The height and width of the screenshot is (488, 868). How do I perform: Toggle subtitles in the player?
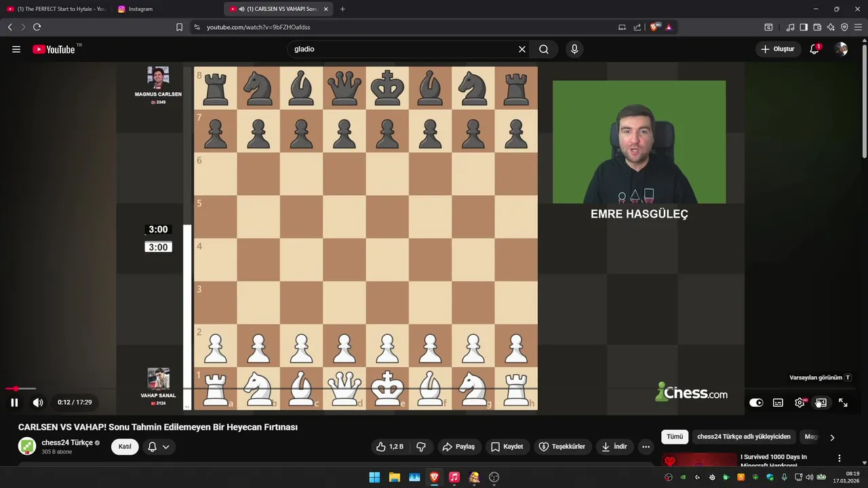(778, 403)
